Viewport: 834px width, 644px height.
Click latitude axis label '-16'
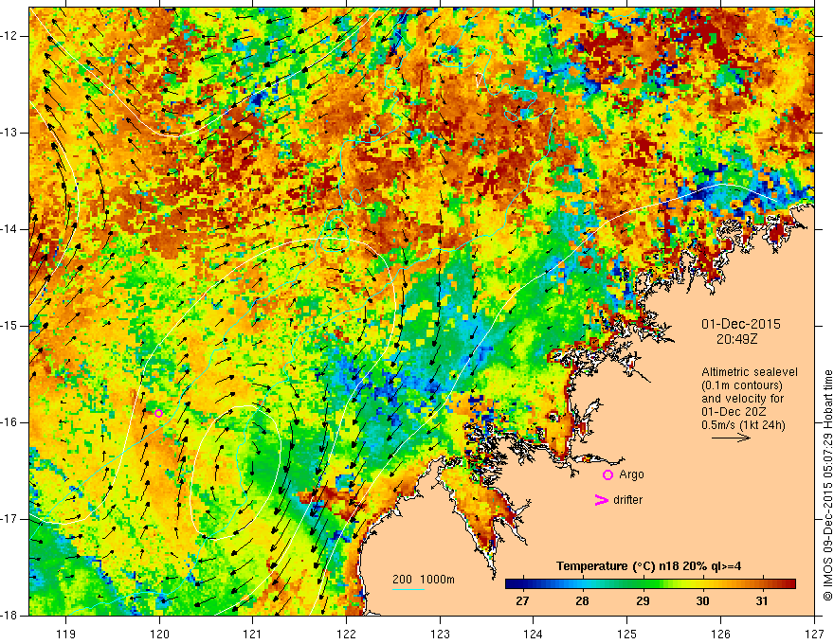pos(9,421)
